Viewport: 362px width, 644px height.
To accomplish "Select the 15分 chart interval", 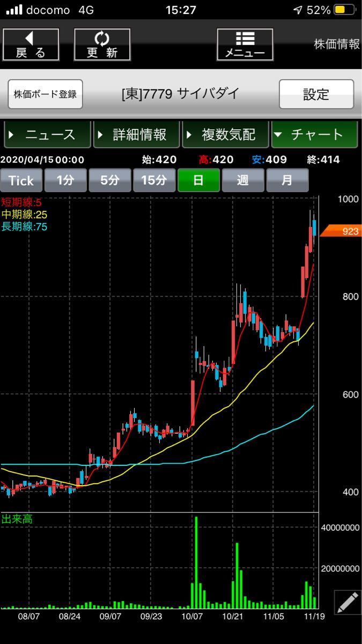I will (154, 180).
